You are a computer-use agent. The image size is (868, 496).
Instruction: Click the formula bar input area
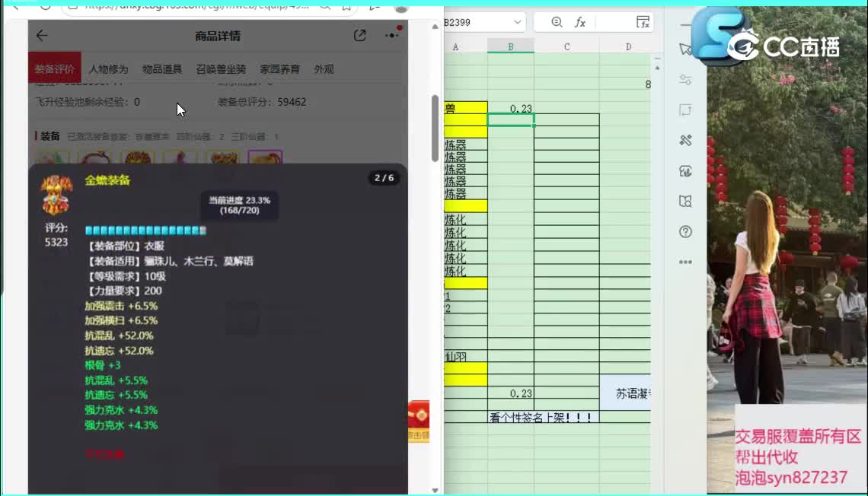click(614, 22)
